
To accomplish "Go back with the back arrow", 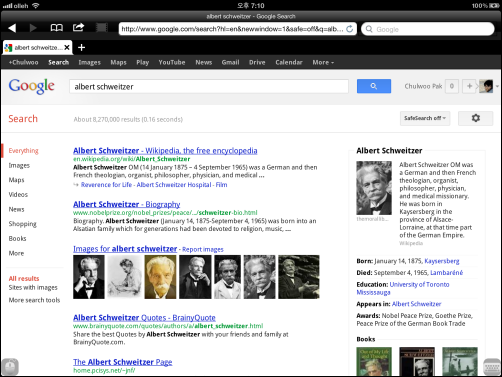I will coord(12,28).
